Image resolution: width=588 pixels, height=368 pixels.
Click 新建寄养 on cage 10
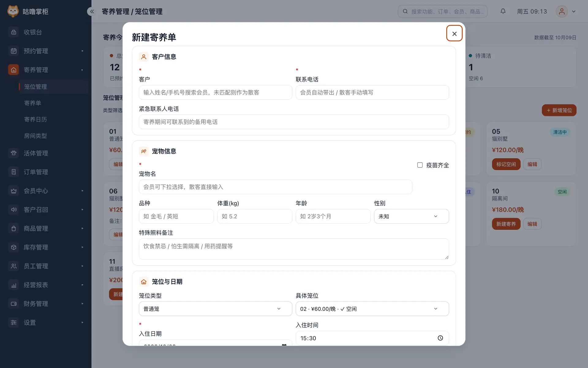[x=506, y=224]
